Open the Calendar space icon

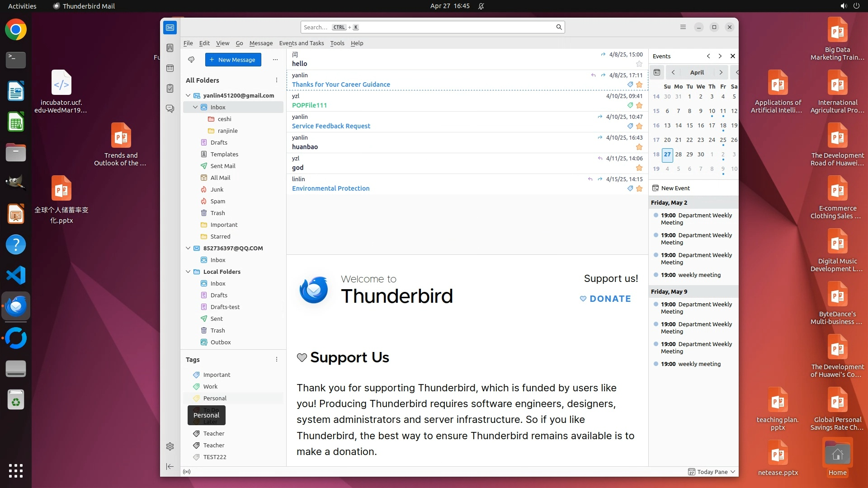pos(170,68)
